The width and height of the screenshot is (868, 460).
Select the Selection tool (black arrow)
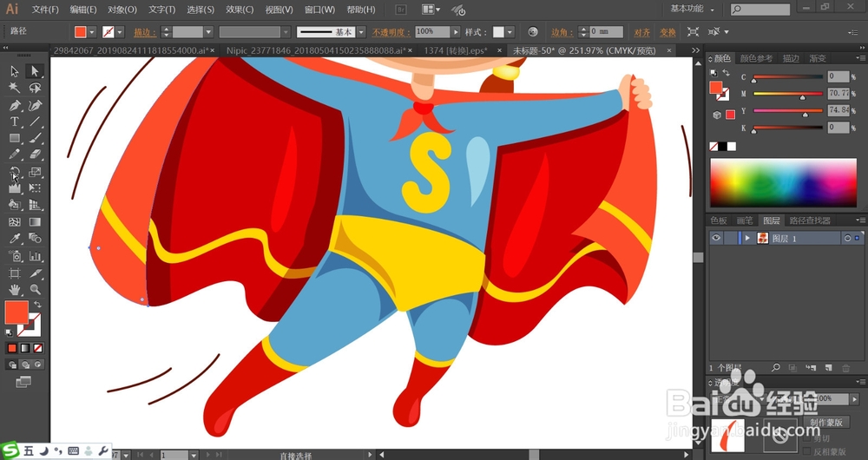coord(15,71)
